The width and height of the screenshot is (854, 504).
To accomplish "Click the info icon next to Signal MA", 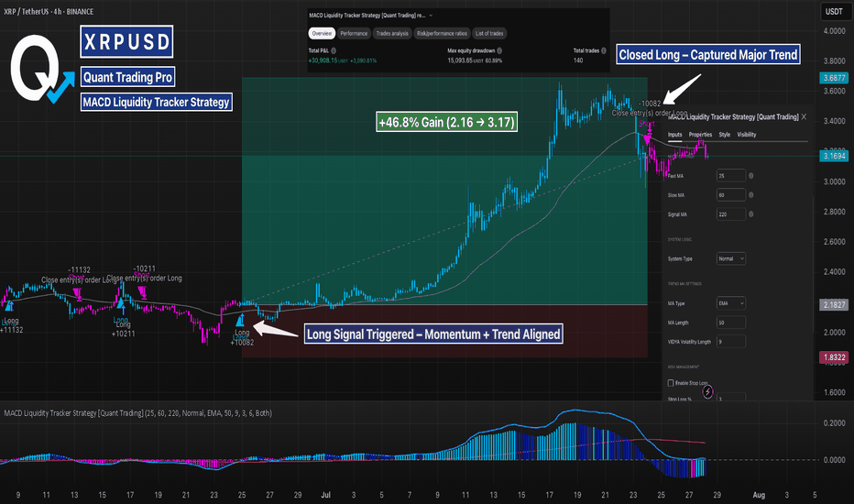I will click(751, 214).
